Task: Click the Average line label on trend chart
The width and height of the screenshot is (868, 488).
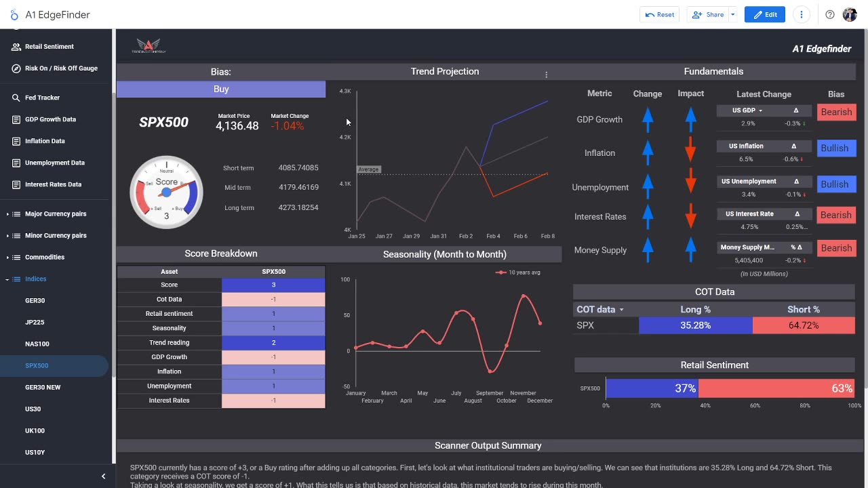Action: tap(369, 169)
